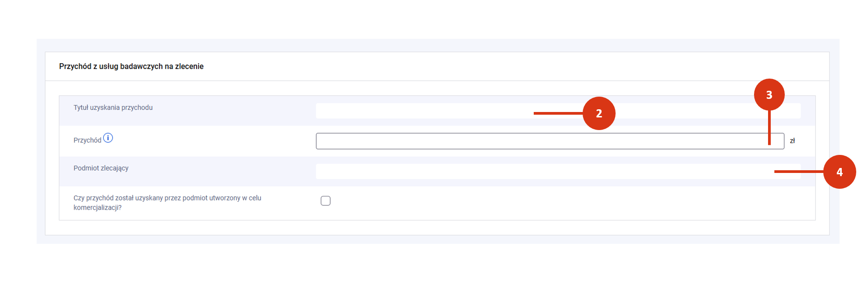Screen dimensions: 868x289
Task: Click red annotation marker number 4
Action: tap(840, 172)
